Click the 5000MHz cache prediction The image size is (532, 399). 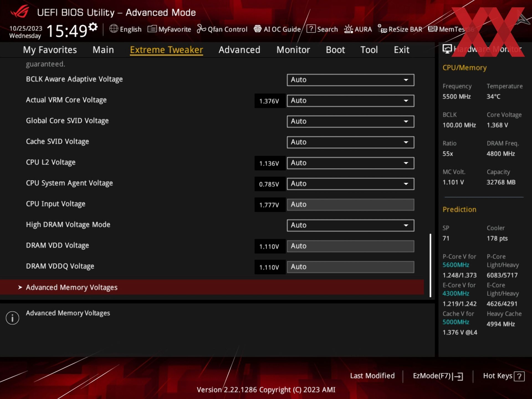coord(456,322)
